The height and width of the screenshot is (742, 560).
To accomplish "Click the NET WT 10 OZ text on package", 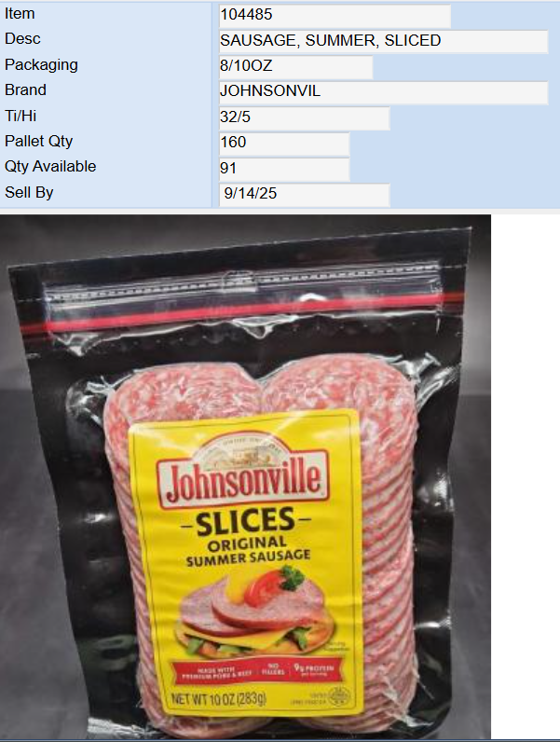I will point(219,699).
